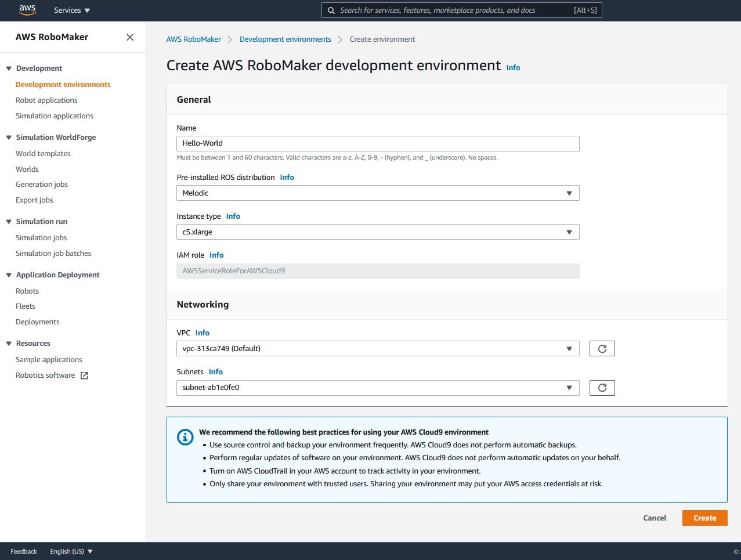Open Generation jobs page
The width and height of the screenshot is (741, 560).
pos(42,185)
